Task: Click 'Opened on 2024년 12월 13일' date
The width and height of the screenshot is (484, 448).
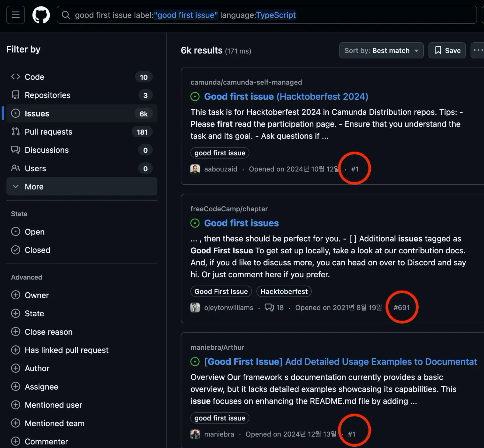Action: point(291,434)
